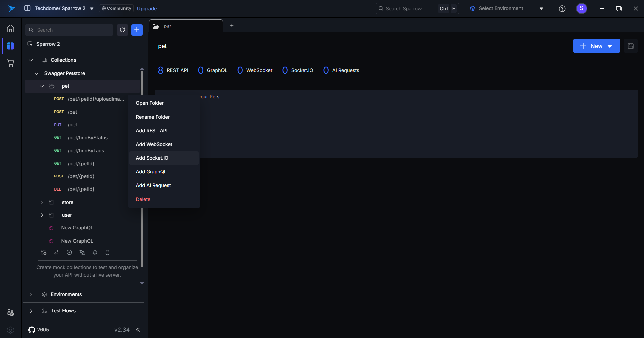
Task: Click the Search Sparrow input field
Action: (409, 9)
